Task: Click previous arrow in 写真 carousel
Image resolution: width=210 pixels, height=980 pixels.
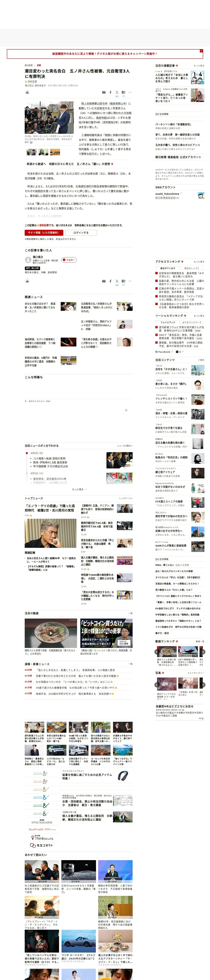Action: pyautogui.click(x=157, y=685)
